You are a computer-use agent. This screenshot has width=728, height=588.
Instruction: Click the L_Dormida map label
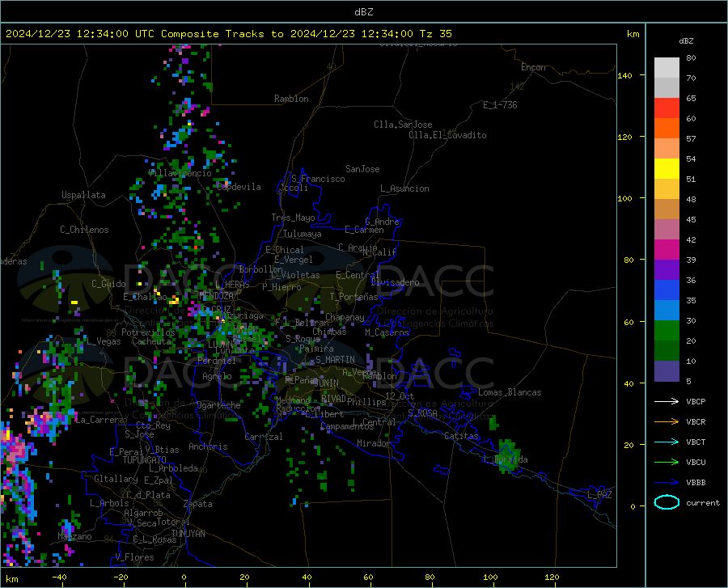[506, 459]
